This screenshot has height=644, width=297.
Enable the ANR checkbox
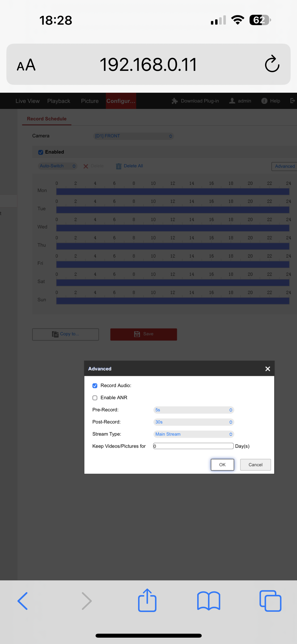[x=95, y=398]
